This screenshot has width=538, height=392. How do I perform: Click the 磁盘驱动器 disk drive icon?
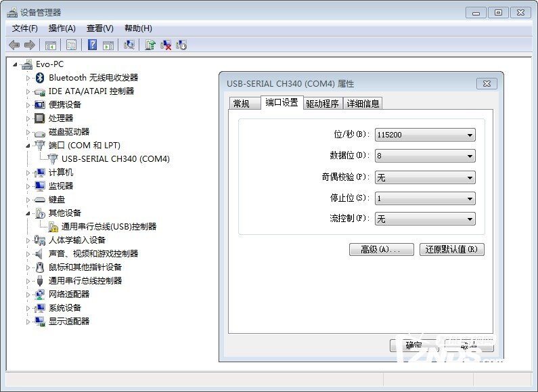click(x=40, y=133)
